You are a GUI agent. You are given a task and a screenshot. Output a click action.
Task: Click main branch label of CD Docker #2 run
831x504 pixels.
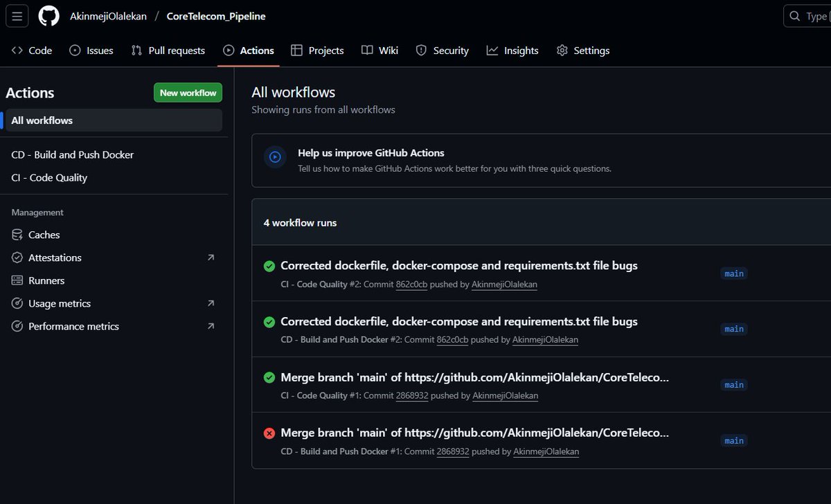coord(734,329)
